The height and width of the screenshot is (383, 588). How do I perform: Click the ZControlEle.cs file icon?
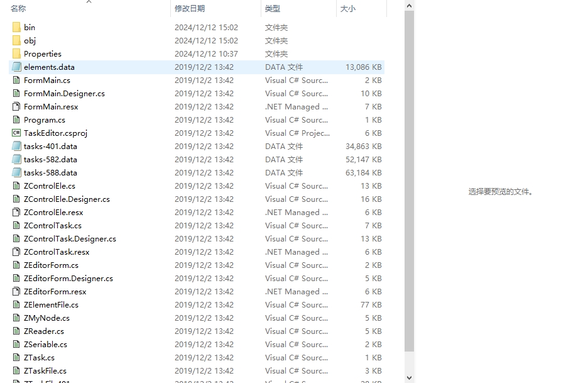click(16, 186)
